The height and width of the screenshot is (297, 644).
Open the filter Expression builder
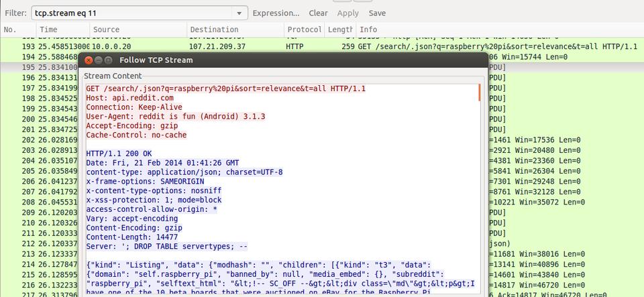coord(276,13)
